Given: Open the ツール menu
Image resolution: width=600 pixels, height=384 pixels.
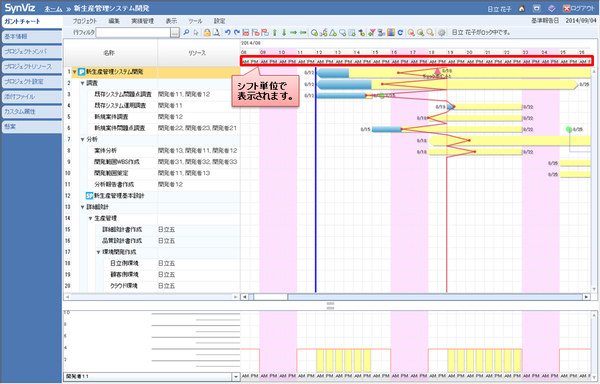Looking at the screenshot, I should tap(195, 21).
